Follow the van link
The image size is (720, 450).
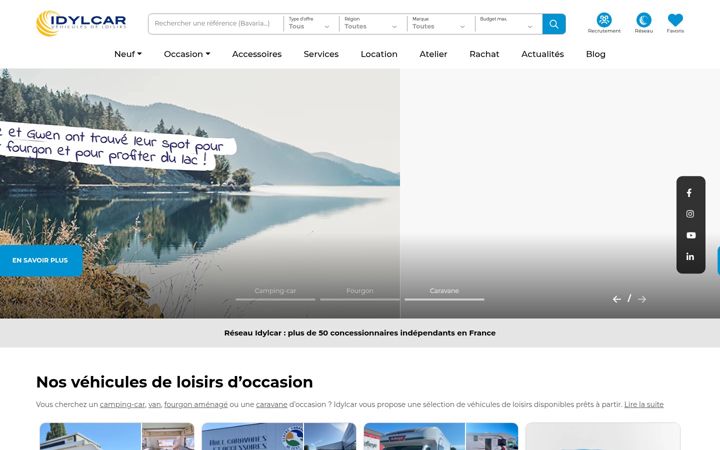pyautogui.click(x=154, y=405)
